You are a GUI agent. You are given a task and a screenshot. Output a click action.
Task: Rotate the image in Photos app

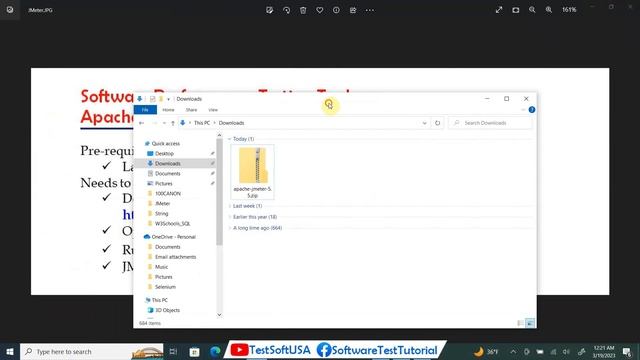click(287, 10)
